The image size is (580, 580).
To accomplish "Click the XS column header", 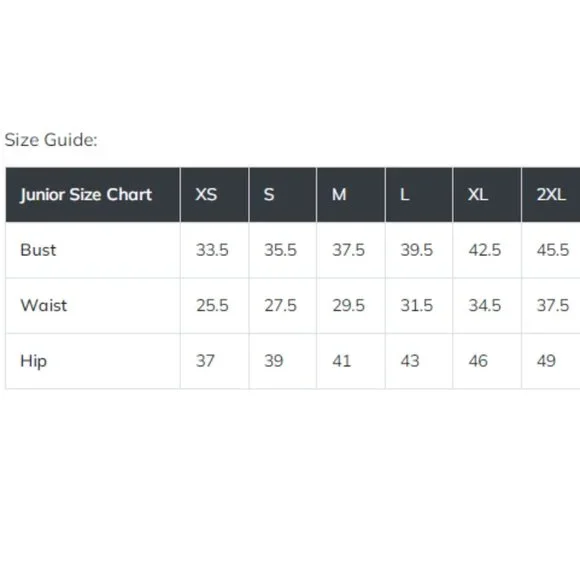I will [215, 195].
